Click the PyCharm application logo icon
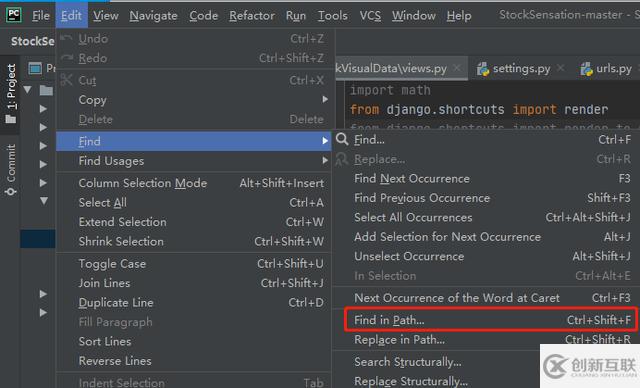This screenshot has height=388, width=640. pos(13,15)
